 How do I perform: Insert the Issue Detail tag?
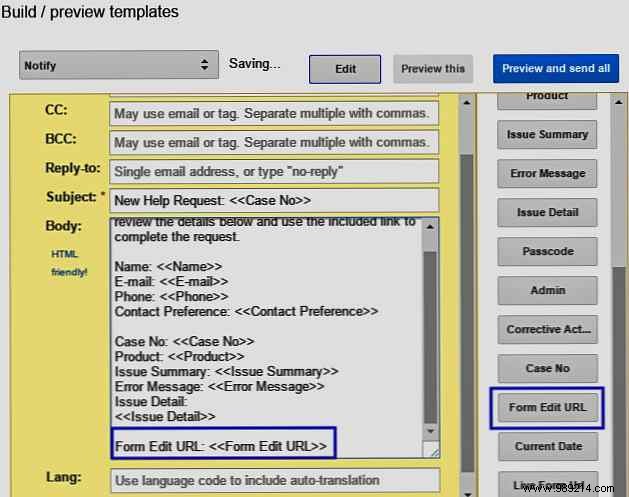click(x=547, y=213)
